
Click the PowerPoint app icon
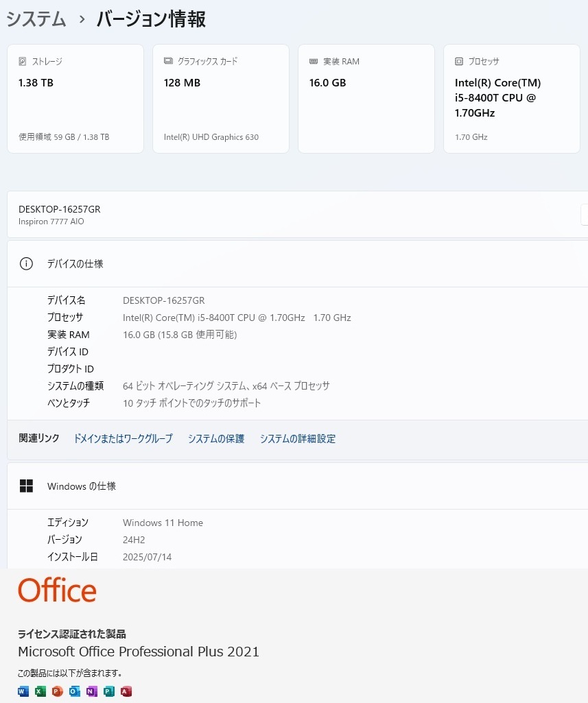coord(58,691)
